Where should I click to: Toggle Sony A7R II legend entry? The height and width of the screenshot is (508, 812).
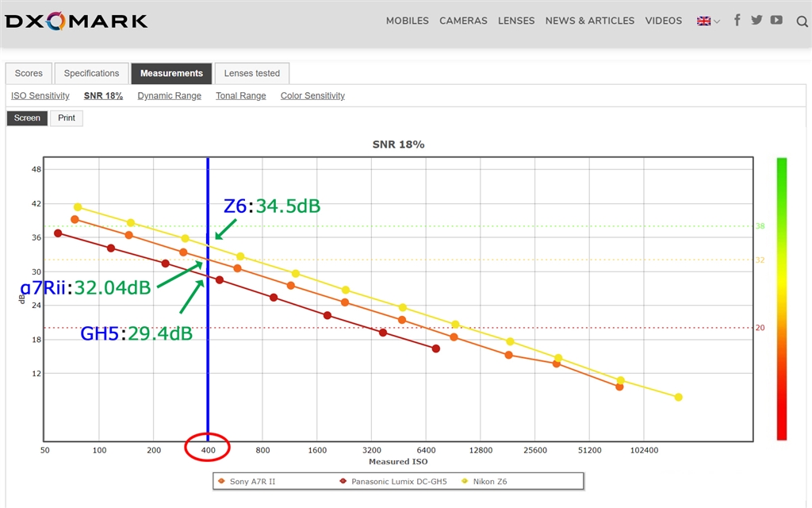point(247,482)
